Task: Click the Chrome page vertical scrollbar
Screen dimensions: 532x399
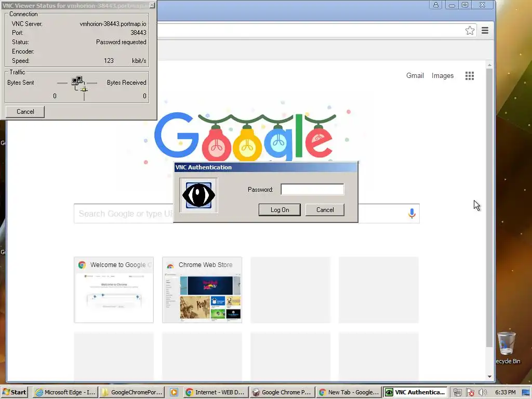Action: coord(489,208)
